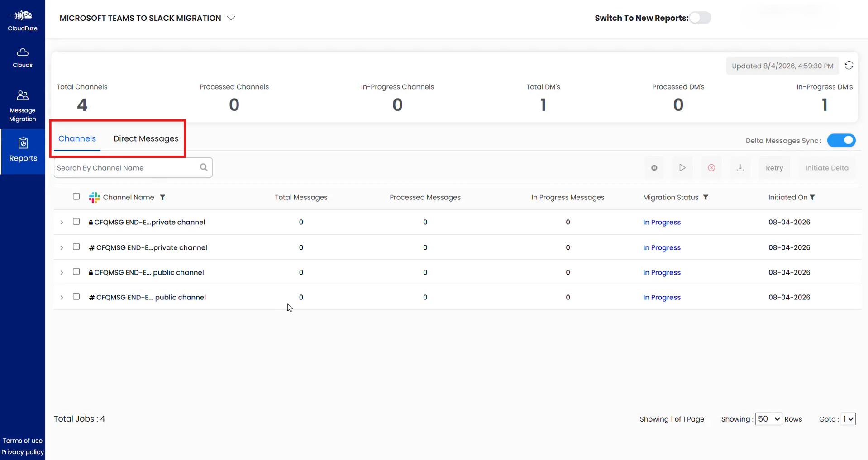Click In Progress status of last row

tap(662, 297)
